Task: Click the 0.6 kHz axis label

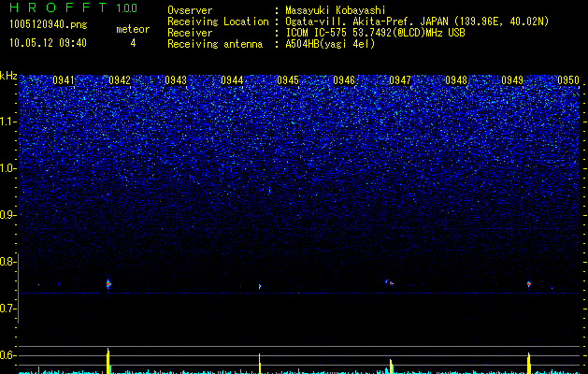Action: pyautogui.click(x=8, y=355)
